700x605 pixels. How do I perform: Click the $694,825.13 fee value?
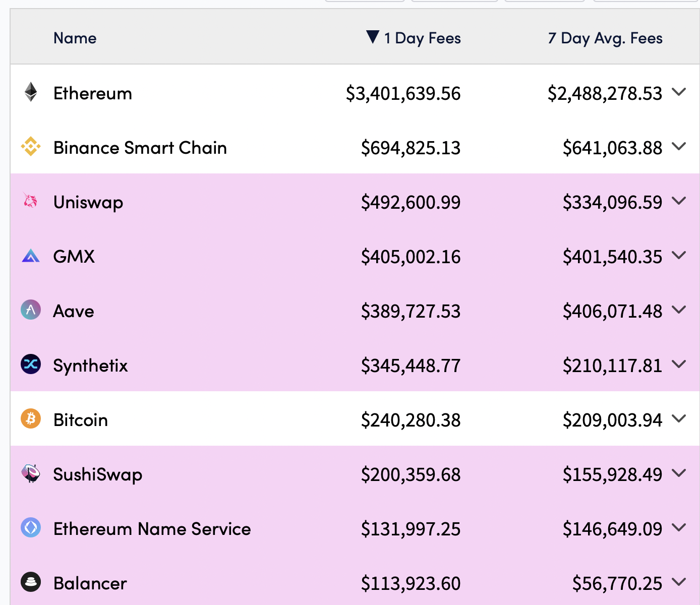click(411, 148)
